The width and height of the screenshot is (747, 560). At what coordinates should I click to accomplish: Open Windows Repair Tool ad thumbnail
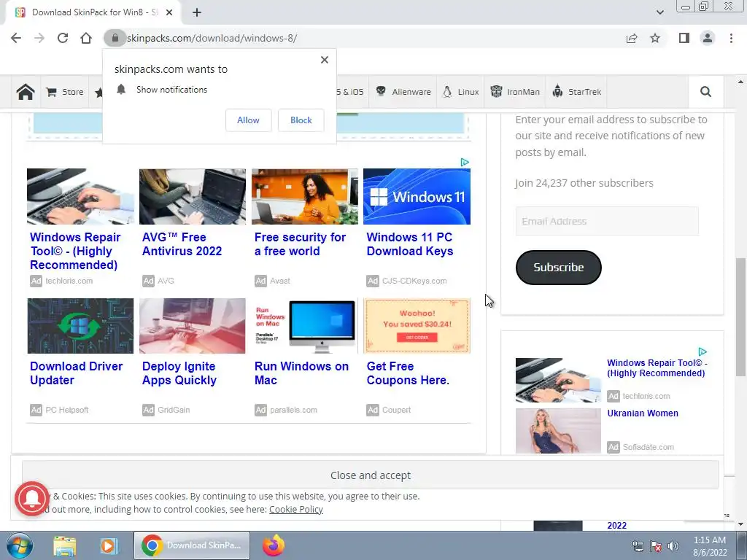(80, 196)
